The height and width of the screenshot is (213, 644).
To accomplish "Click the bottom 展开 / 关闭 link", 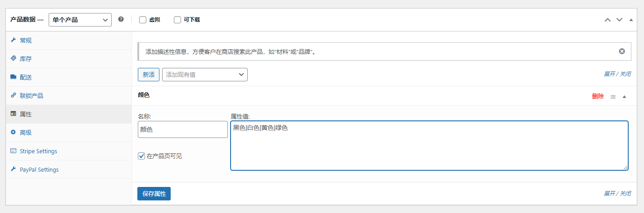I will [x=617, y=193].
